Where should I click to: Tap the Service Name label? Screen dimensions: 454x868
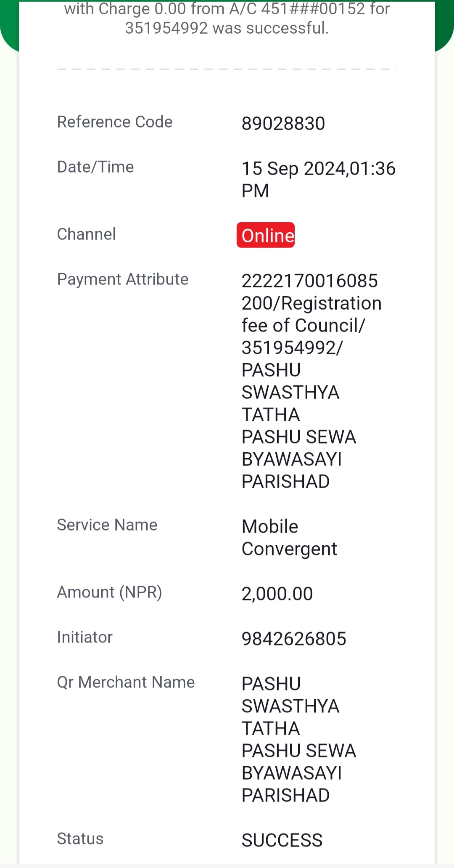click(x=107, y=525)
